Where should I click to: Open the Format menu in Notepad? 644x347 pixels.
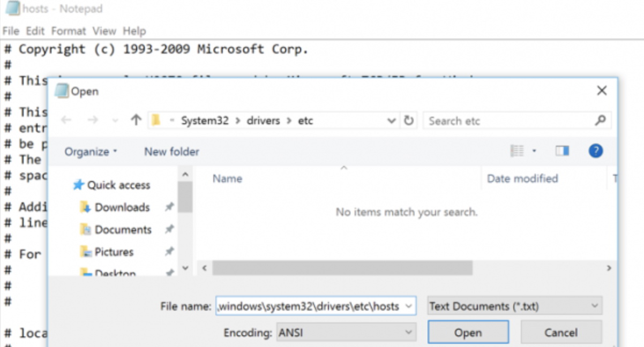pos(69,31)
